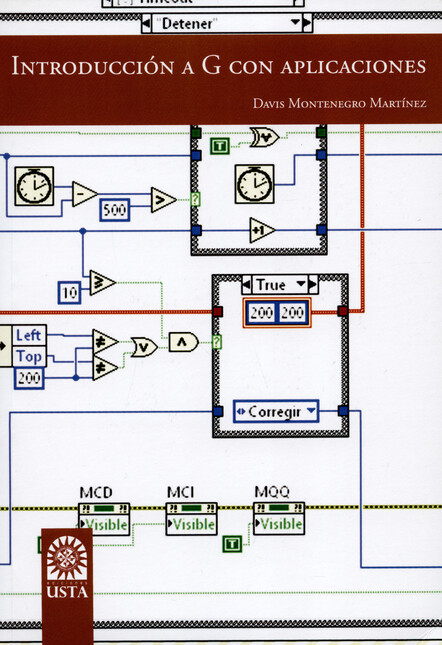
Task: Click the MCD Visible property node
Action: click(104, 519)
